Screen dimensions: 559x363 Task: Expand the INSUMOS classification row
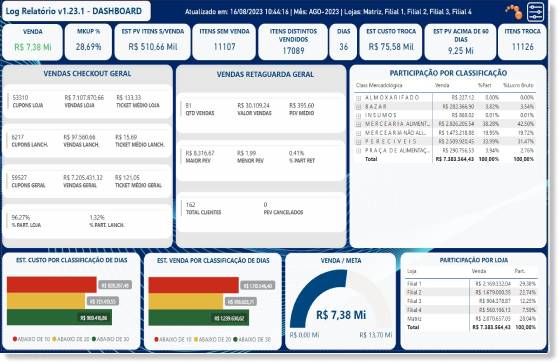(358, 116)
